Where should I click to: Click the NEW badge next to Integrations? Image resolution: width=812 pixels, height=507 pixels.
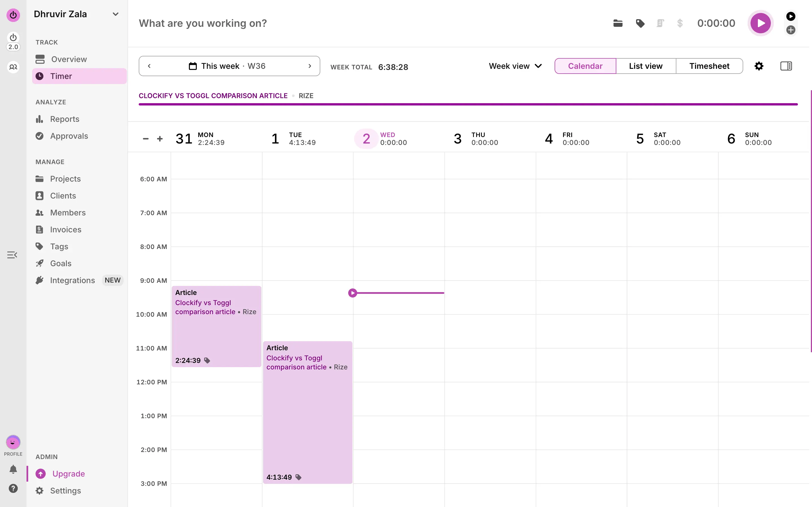click(x=113, y=280)
